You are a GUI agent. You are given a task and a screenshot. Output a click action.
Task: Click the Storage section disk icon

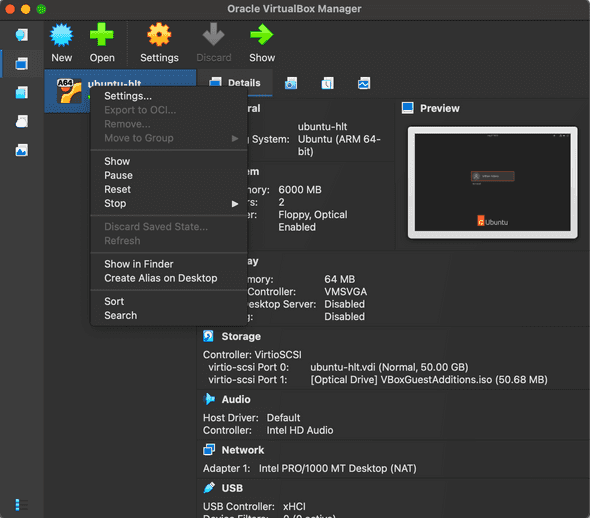pos(208,336)
